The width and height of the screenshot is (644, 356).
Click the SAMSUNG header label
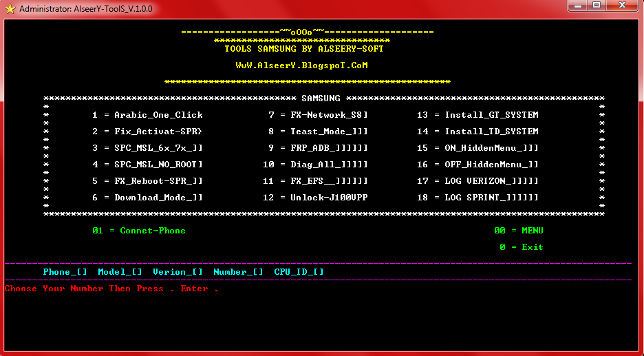pos(321,98)
